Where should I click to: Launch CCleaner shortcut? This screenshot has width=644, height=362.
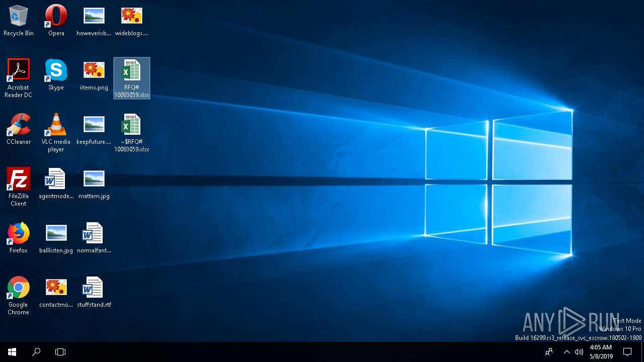coord(19,129)
